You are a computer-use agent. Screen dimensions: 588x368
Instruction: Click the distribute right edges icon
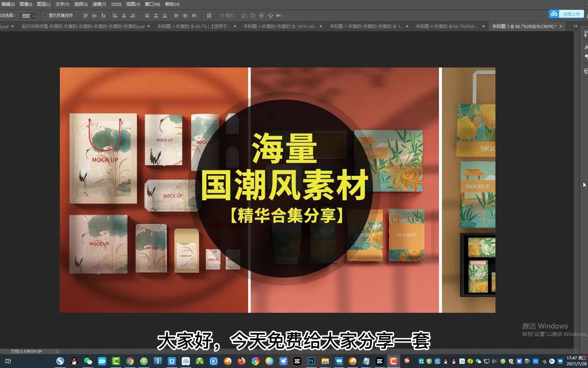[194, 15]
